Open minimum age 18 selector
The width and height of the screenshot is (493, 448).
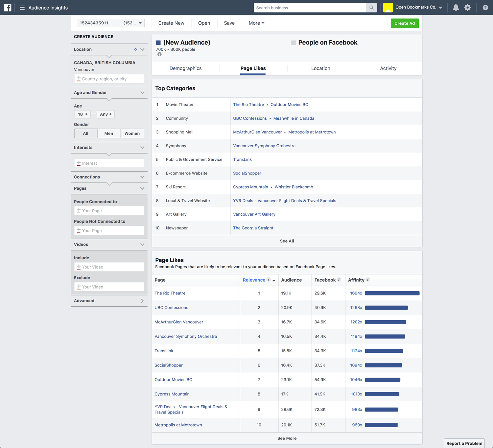click(82, 114)
